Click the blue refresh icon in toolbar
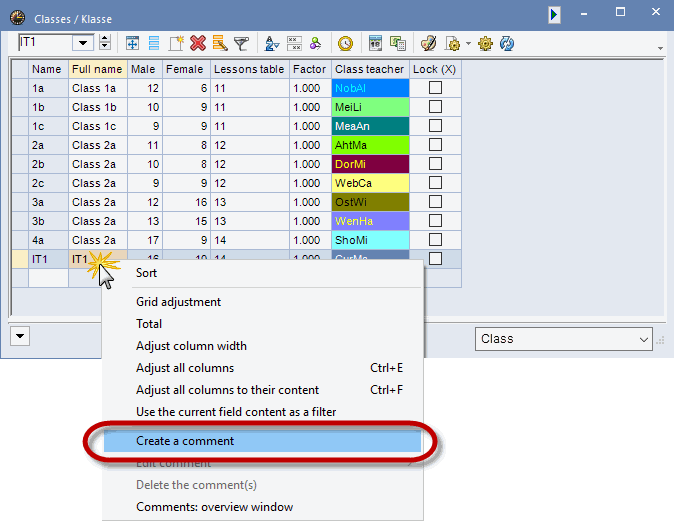This screenshot has width=674, height=521. (507, 43)
